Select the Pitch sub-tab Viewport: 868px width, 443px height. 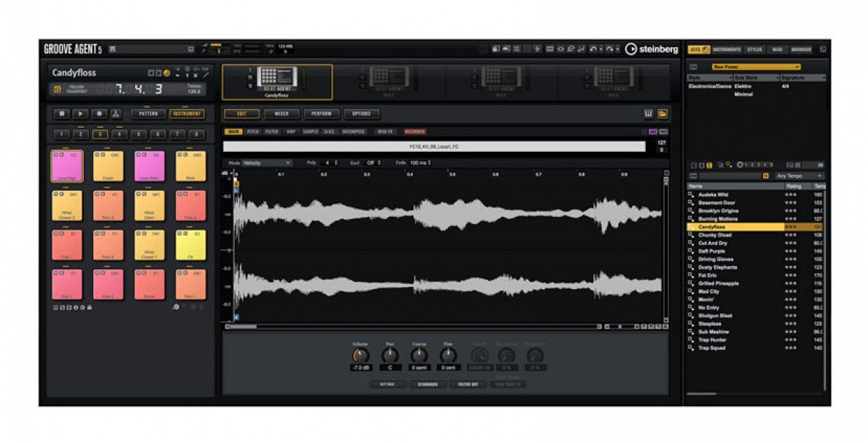pyautogui.click(x=253, y=132)
